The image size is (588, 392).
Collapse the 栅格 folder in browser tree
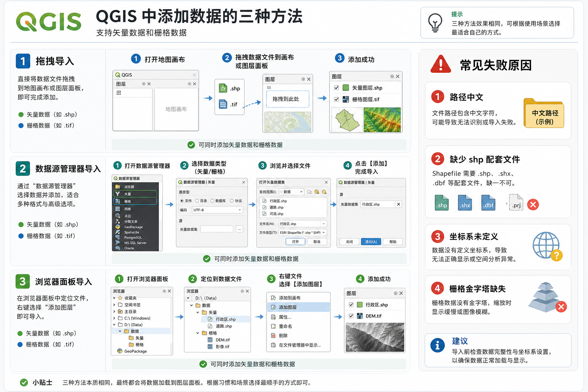[x=198, y=333]
